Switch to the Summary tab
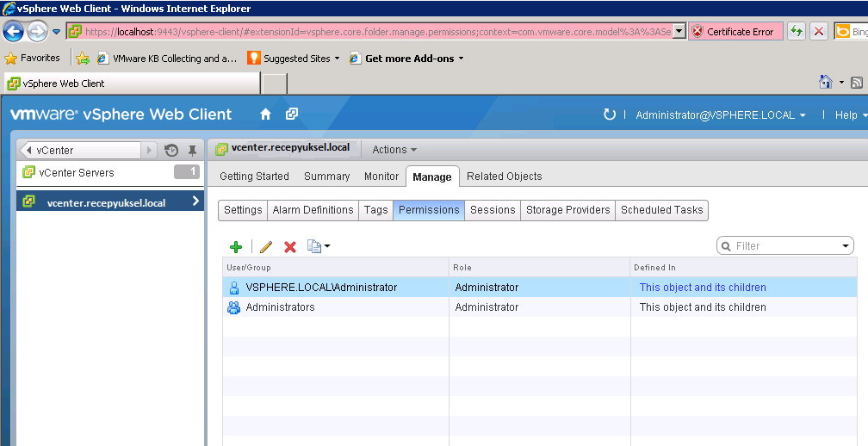Image resolution: width=868 pixels, height=446 pixels. [326, 177]
